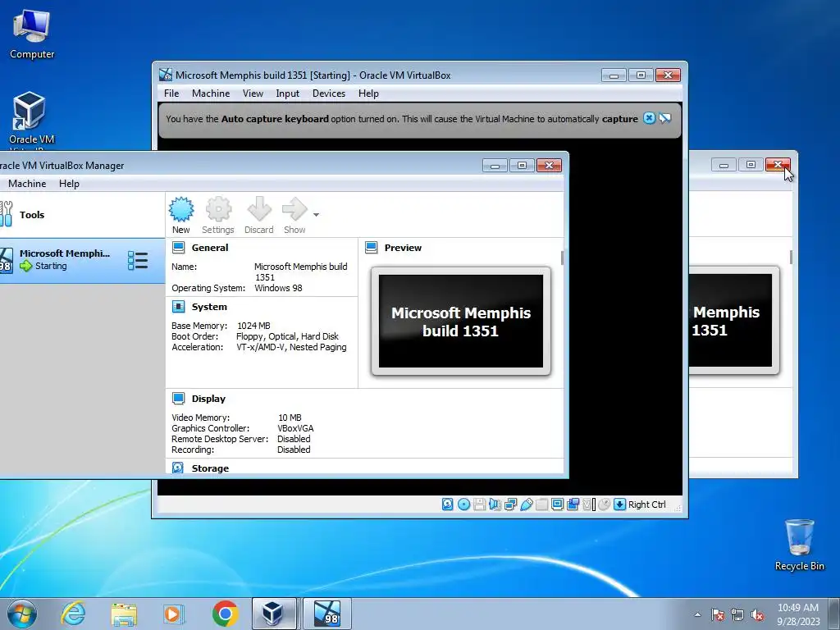
Task: Click the System section header
Action: tap(209, 307)
